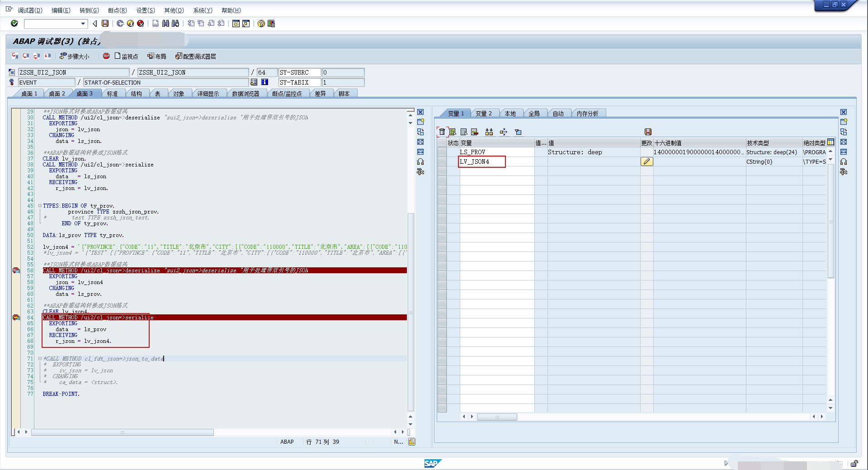Click the 布局 layout button
868x470 pixels.
(157, 56)
